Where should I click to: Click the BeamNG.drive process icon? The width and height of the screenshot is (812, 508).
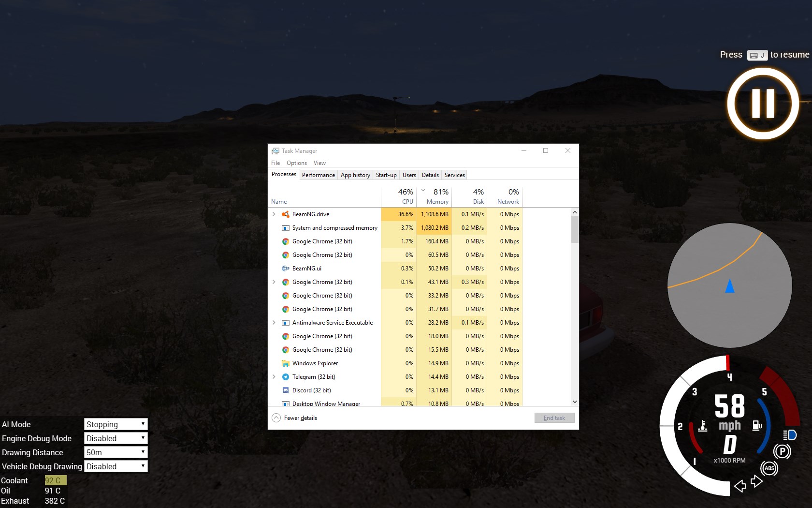pyautogui.click(x=286, y=214)
